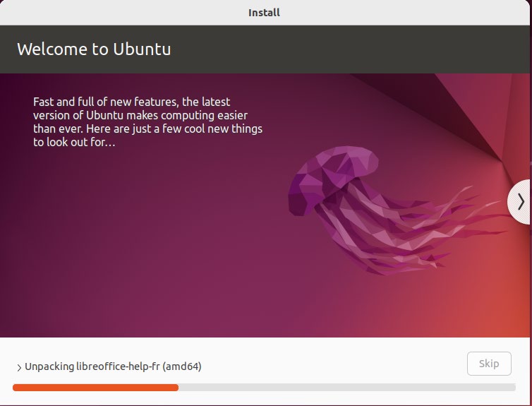The width and height of the screenshot is (532, 406).
Task: Click the slideshow paragraph about new features
Action: [x=147, y=122]
